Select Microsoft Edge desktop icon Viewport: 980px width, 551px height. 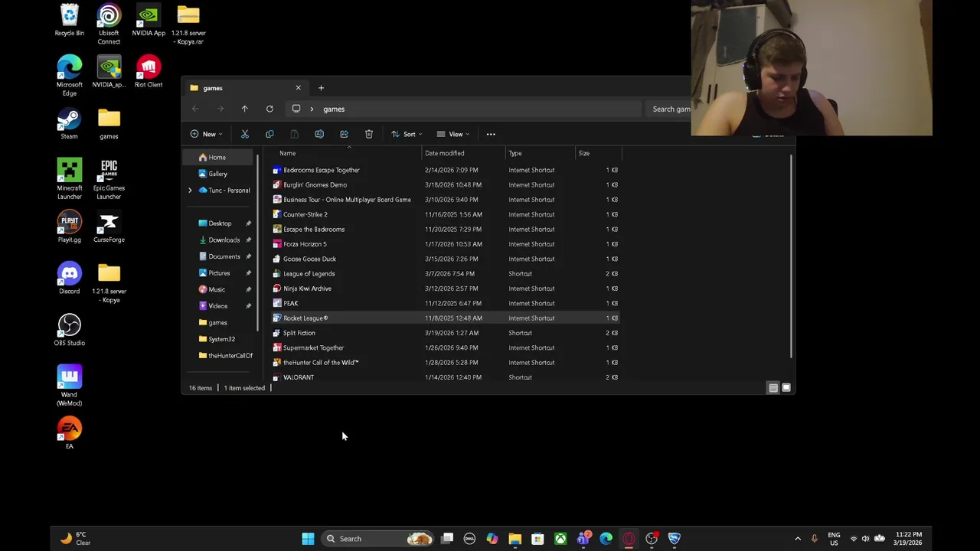[x=69, y=76]
